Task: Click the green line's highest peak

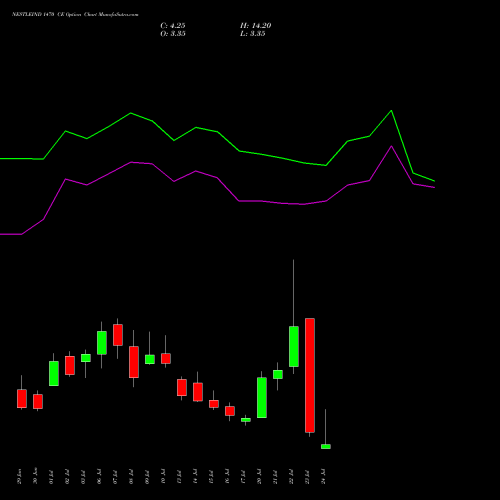Action: pos(391,110)
